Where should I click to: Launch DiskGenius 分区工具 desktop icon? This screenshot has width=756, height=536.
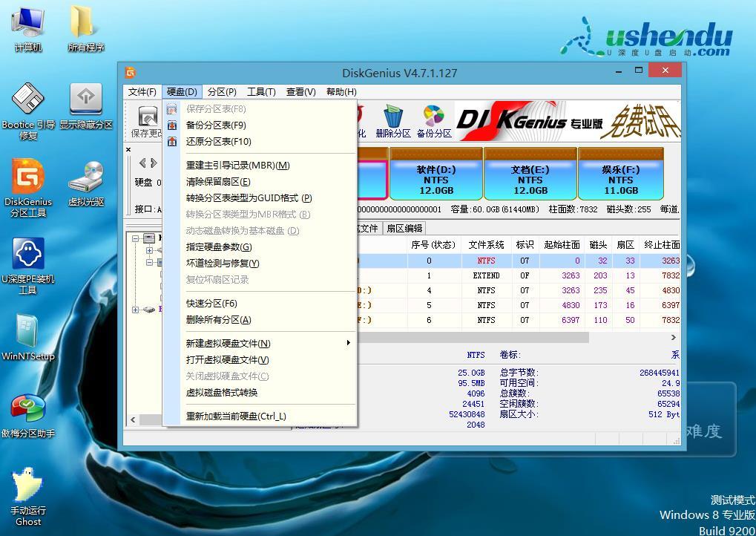tap(28, 188)
